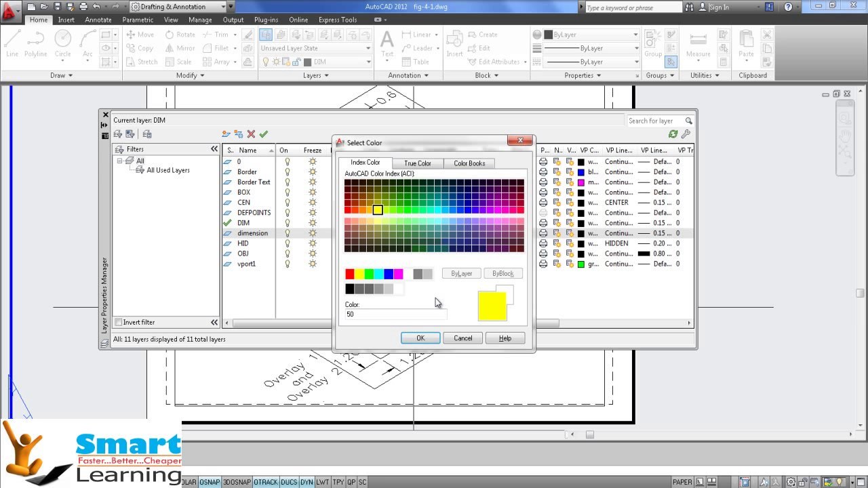868x488 pixels.
Task: Open the Insert ribbon tab
Action: [x=66, y=20]
